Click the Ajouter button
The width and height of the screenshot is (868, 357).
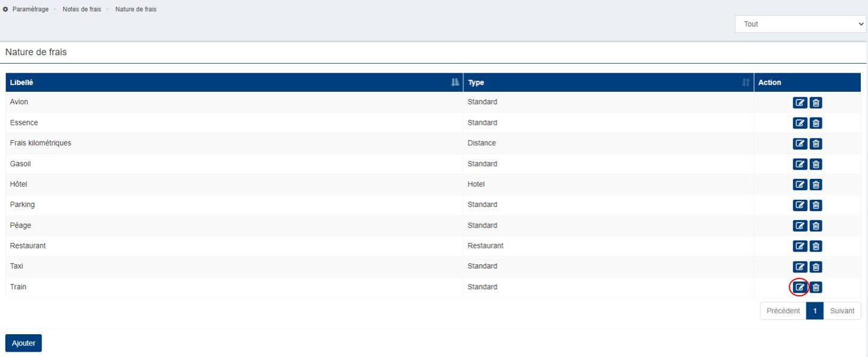[x=23, y=343]
